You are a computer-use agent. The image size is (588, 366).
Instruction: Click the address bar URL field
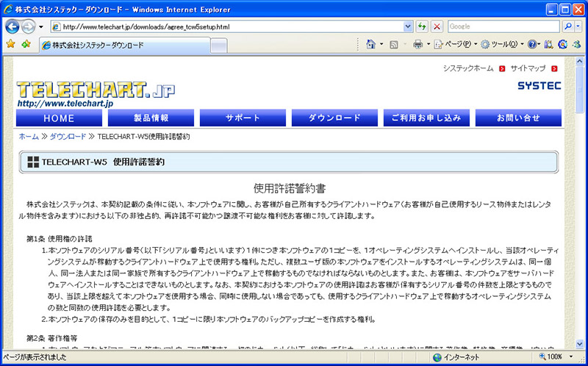[227, 26]
